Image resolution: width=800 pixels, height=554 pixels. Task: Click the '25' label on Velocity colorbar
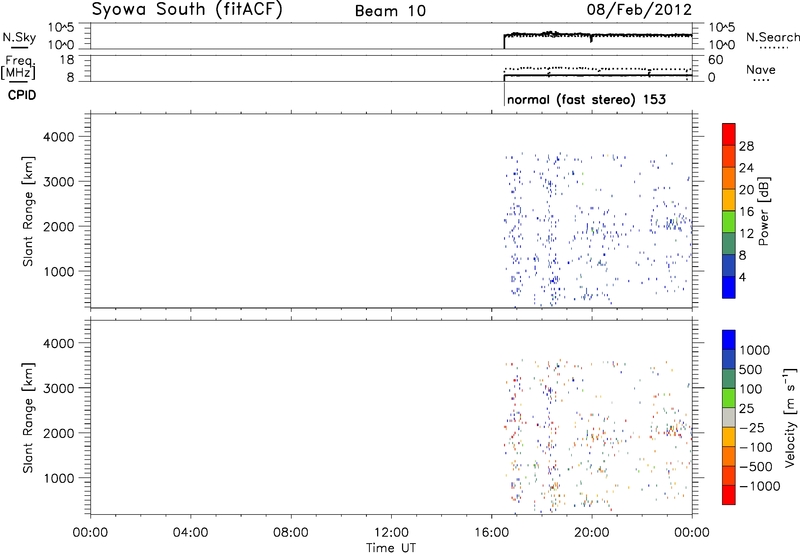(746, 408)
